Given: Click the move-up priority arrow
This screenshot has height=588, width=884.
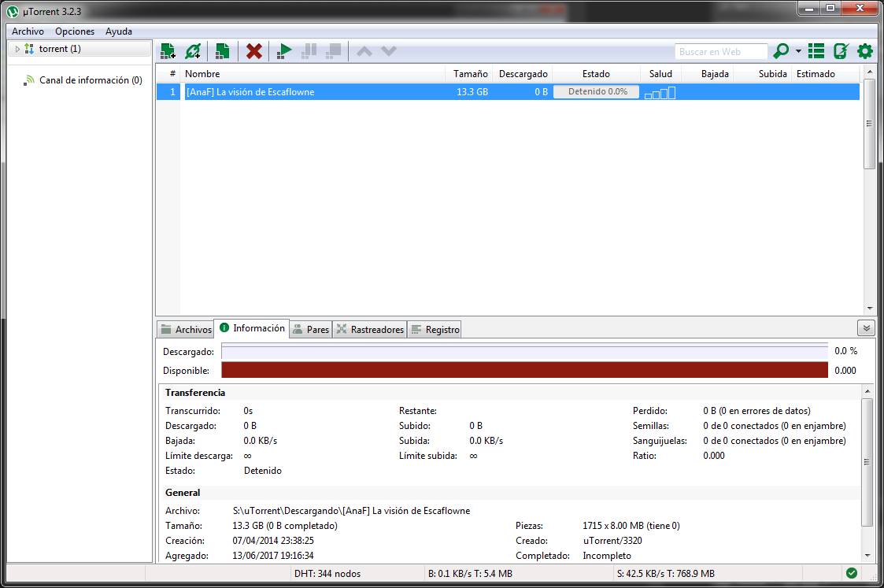Looking at the screenshot, I should tap(364, 50).
